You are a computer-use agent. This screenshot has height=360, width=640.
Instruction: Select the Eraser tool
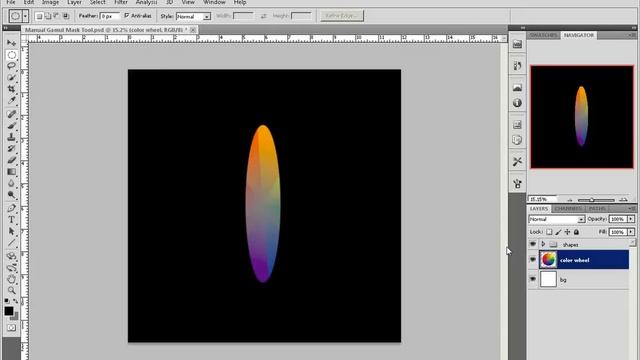(11, 160)
